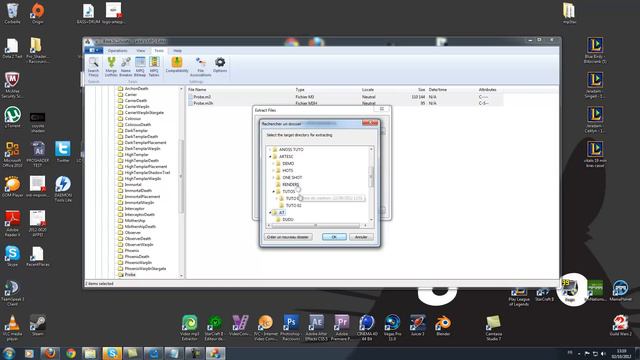Select the Probe.m3h file row

pyautogui.click(x=345, y=103)
